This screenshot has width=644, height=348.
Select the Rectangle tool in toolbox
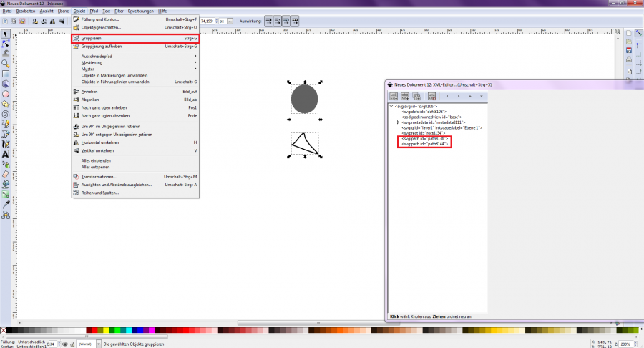point(5,73)
